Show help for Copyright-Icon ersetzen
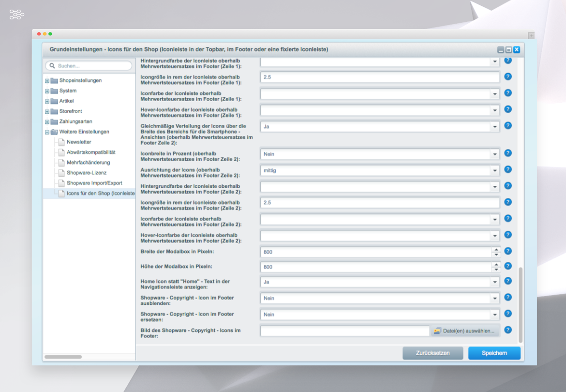 point(508,313)
